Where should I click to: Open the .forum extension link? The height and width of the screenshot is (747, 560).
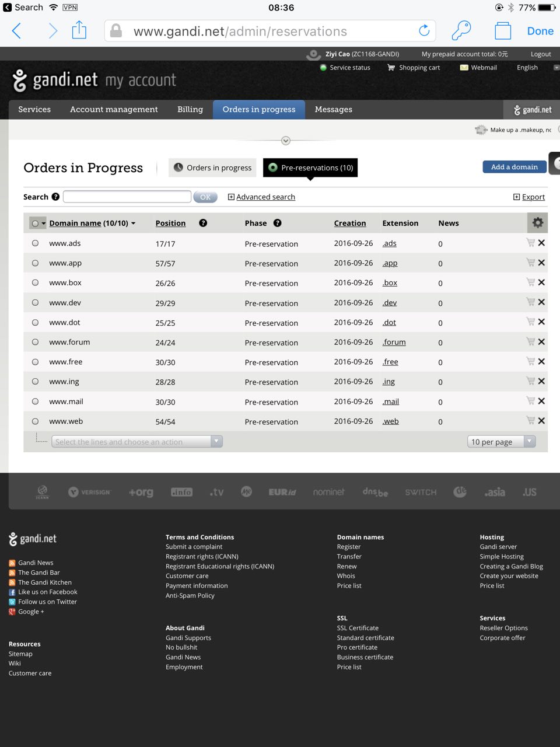[394, 342]
